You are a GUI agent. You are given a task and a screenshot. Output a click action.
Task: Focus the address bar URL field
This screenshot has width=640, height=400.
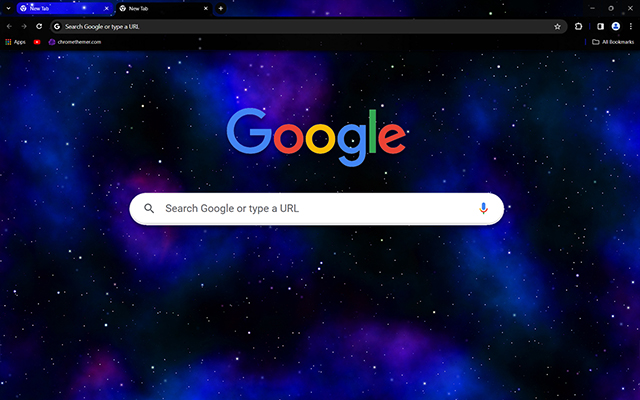tap(308, 27)
